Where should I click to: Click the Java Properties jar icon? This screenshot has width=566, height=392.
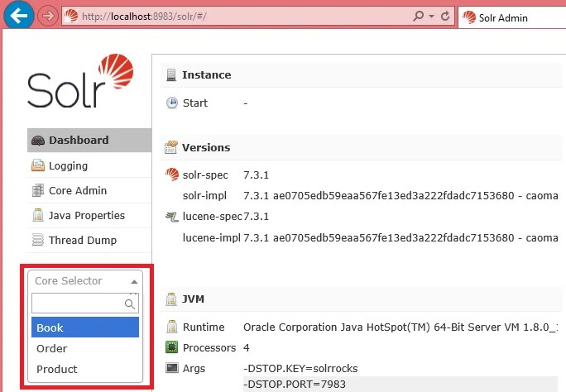[38, 215]
